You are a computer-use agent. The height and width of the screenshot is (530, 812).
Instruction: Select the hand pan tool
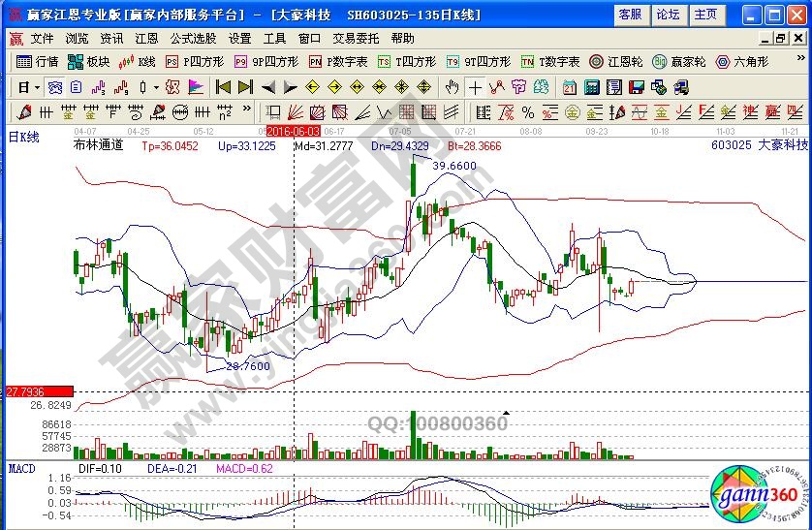tap(453, 87)
